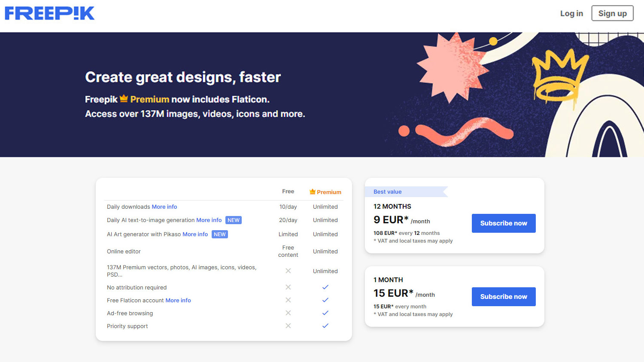This screenshot has width=644, height=362.
Task: Click the crown icon next to Premium column header
Action: pos(313,192)
